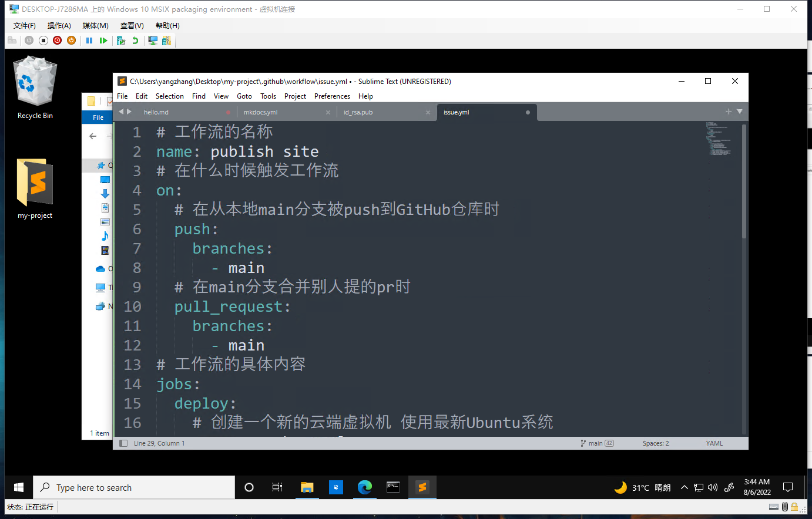Open the YAML syntax selector in status bar
The height and width of the screenshot is (519, 812).
tap(714, 443)
